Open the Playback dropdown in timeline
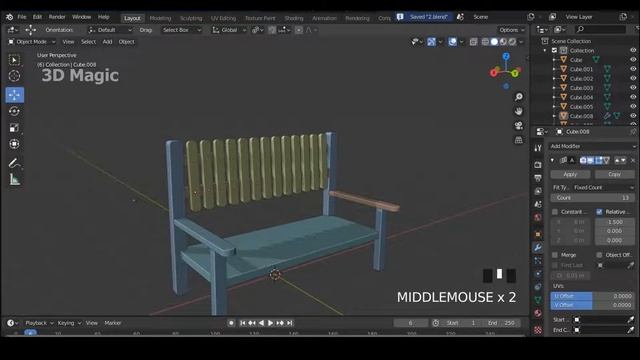Screen dimensions: 640x360 (x=39, y=323)
